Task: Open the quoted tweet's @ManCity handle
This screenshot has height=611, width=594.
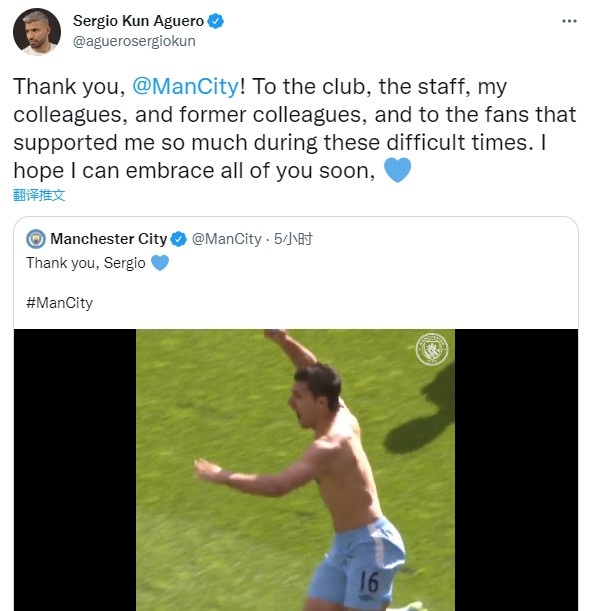Action: click(226, 239)
